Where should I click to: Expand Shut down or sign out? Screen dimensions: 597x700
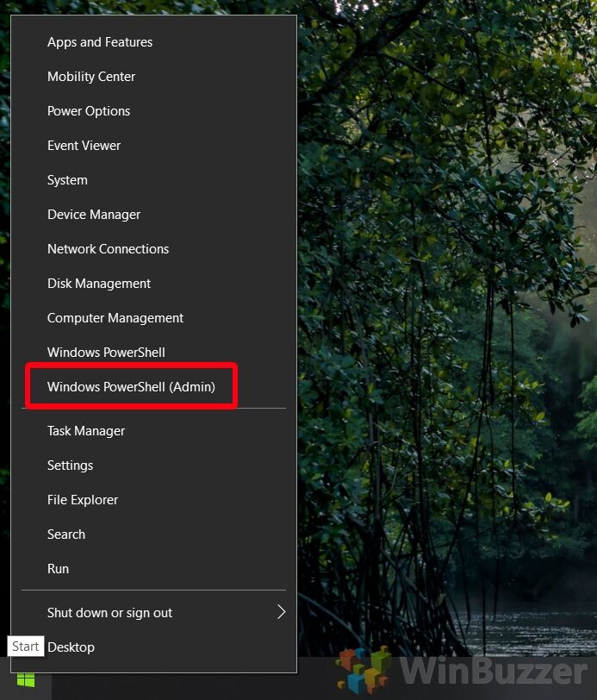tap(154, 612)
